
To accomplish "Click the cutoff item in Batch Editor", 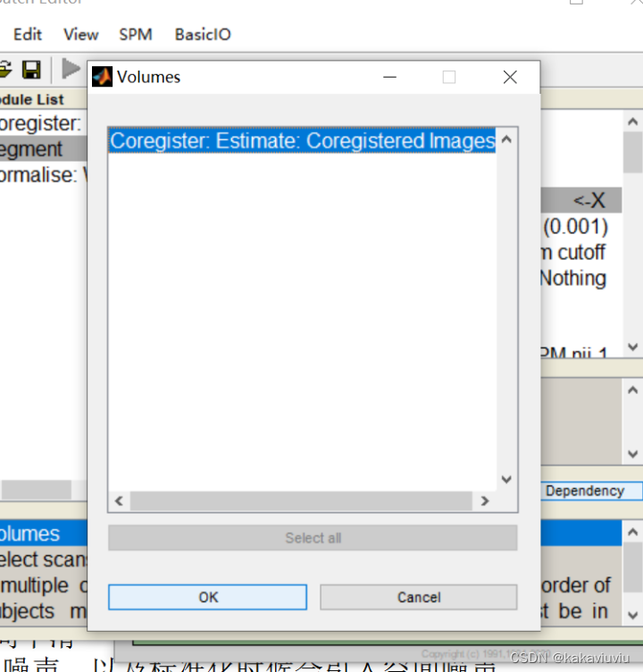I will 581,252.
